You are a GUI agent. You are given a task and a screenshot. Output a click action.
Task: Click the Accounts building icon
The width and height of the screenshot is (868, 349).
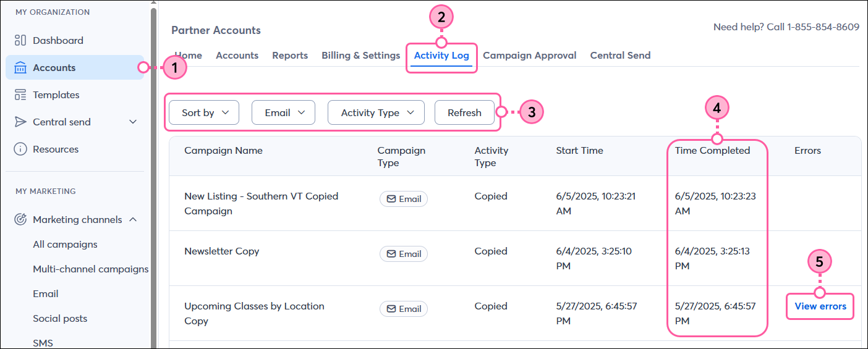pyautogui.click(x=20, y=67)
